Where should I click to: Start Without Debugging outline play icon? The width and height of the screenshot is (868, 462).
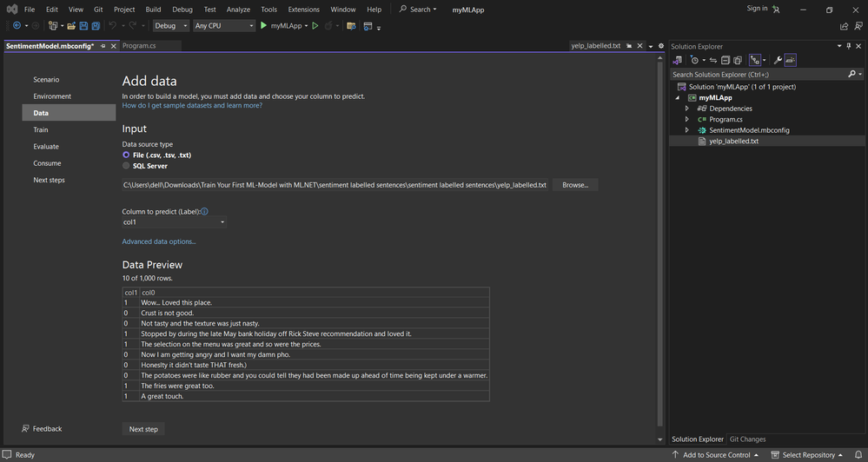[x=315, y=25]
